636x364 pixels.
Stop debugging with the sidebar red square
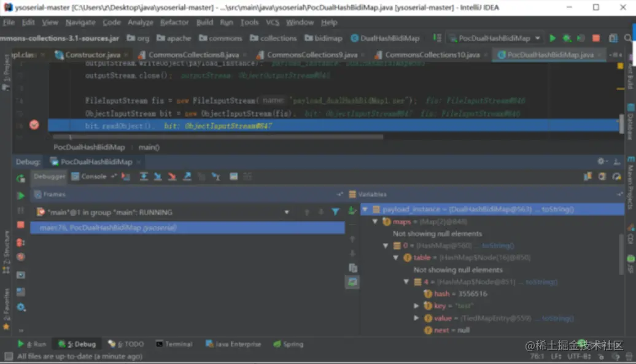(21, 225)
